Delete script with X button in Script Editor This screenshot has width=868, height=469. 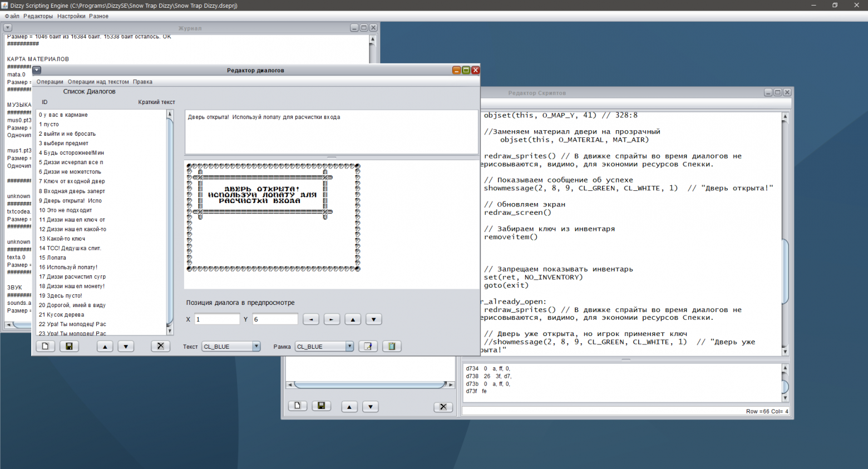(x=443, y=407)
